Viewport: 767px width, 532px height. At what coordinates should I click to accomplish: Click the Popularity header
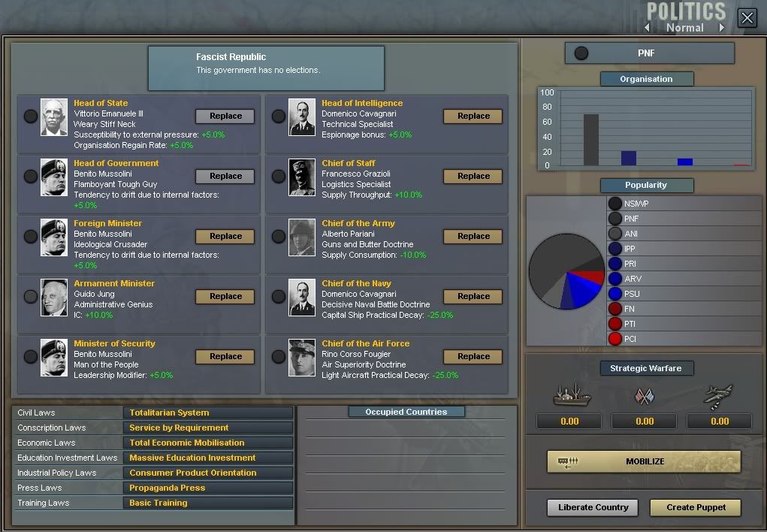(647, 185)
